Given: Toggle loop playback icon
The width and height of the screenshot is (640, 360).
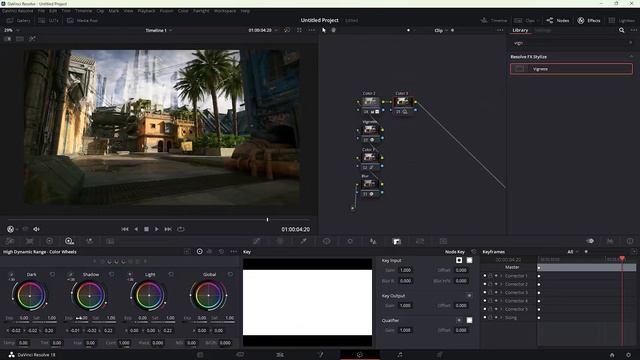Looking at the screenshot, I should tap(181, 229).
